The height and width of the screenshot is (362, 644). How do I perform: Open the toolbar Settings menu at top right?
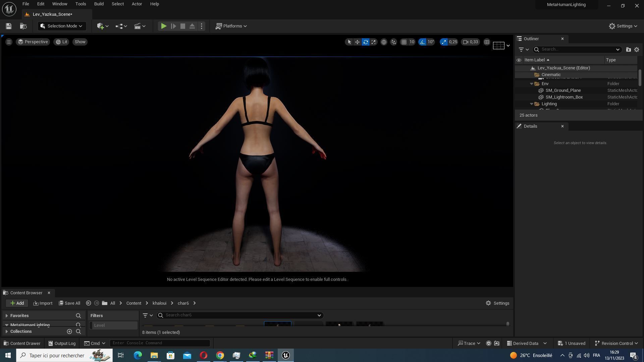coord(623,26)
